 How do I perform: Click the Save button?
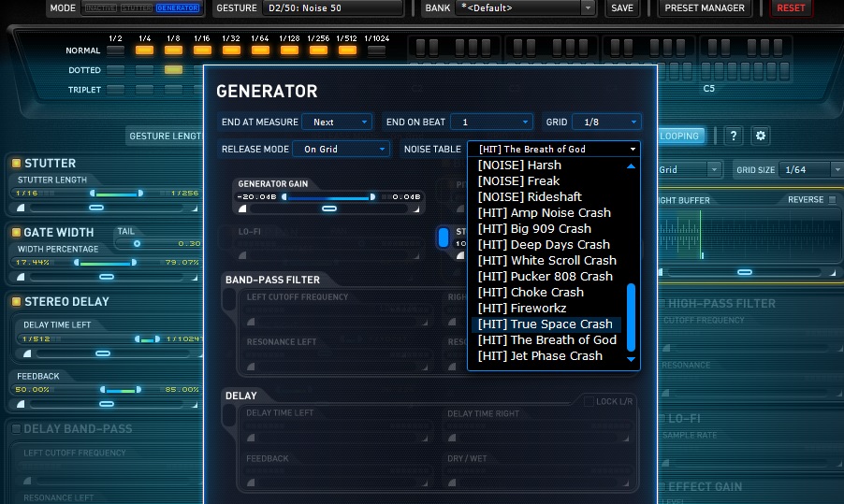point(622,8)
